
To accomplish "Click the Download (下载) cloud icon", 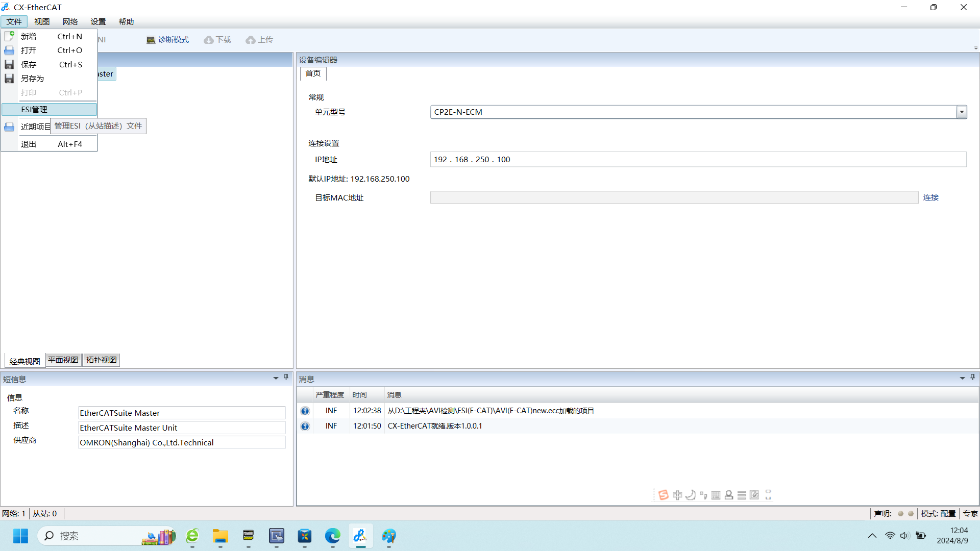I will 208,40.
